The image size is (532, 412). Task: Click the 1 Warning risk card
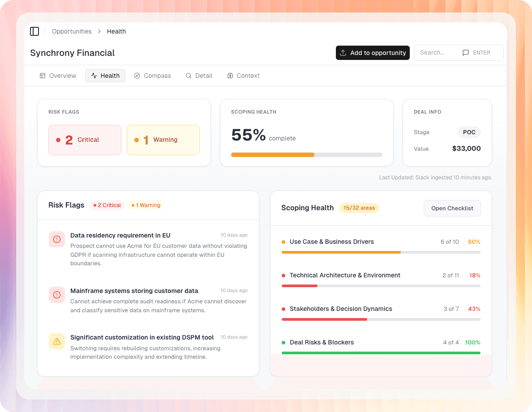tap(163, 140)
